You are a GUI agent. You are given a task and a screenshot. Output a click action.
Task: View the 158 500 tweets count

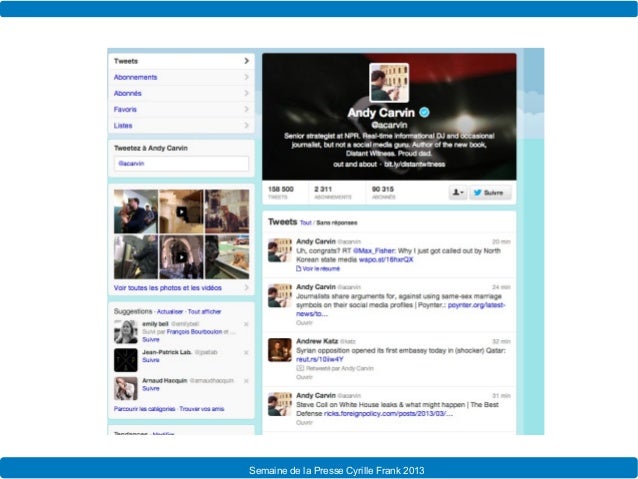tap(281, 192)
